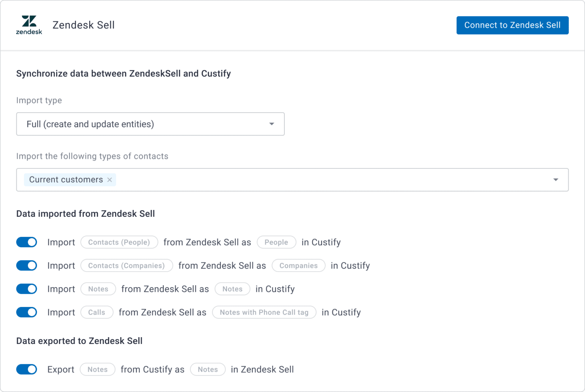Screen dimensions: 585x392
Task: Click the Notes pill mapped in Custify
Action: point(232,289)
